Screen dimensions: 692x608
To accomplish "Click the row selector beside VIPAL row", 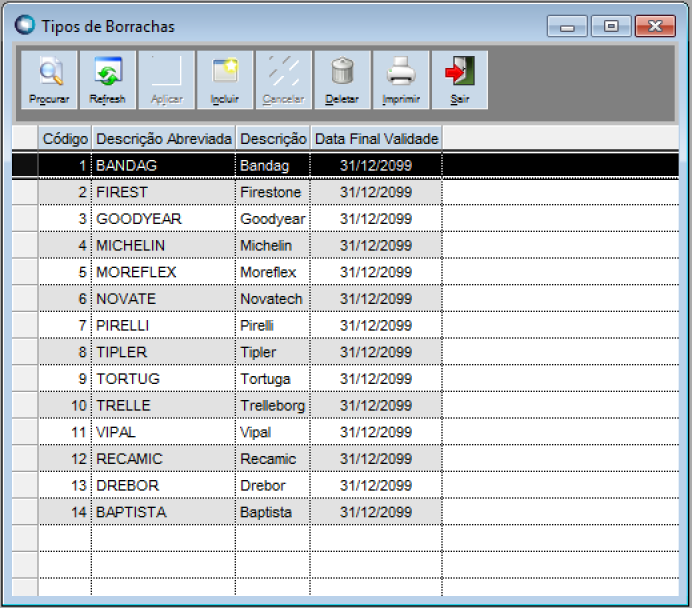I will [25, 432].
